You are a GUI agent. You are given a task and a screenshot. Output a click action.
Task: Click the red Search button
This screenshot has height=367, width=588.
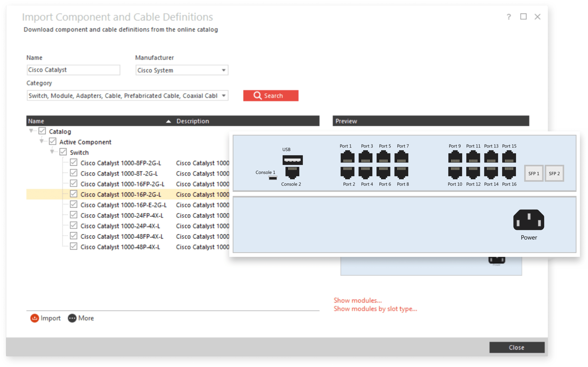click(x=271, y=96)
